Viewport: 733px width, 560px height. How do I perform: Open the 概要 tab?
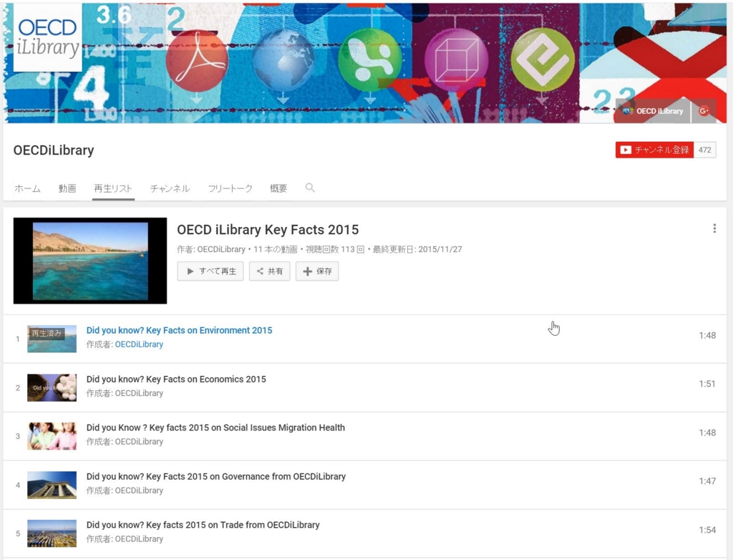click(278, 188)
